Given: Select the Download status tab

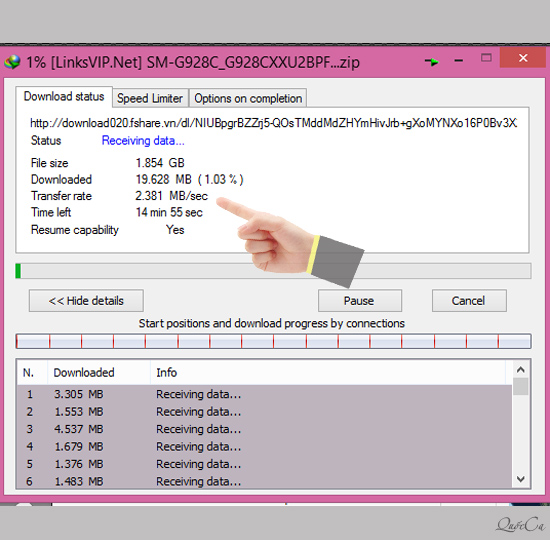Looking at the screenshot, I should (x=64, y=96).
